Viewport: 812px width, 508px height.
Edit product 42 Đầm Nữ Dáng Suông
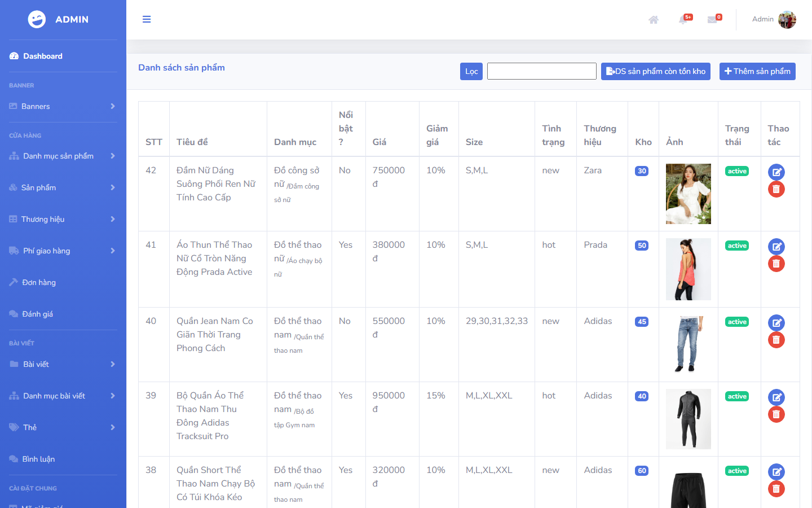[x=776, y=172]
